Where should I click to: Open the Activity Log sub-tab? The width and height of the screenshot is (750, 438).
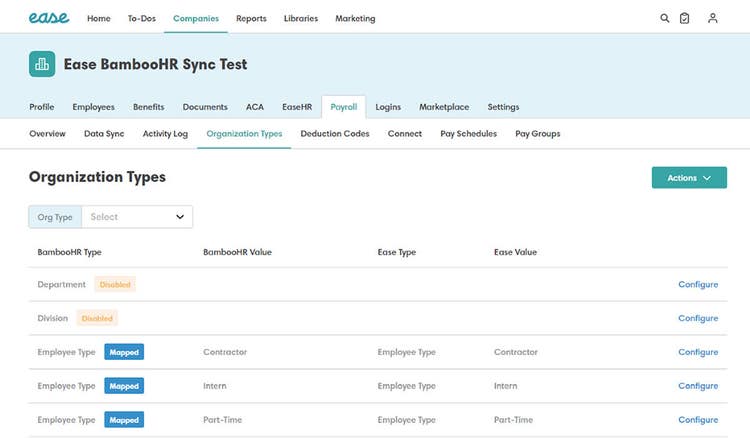coord(165,133)
